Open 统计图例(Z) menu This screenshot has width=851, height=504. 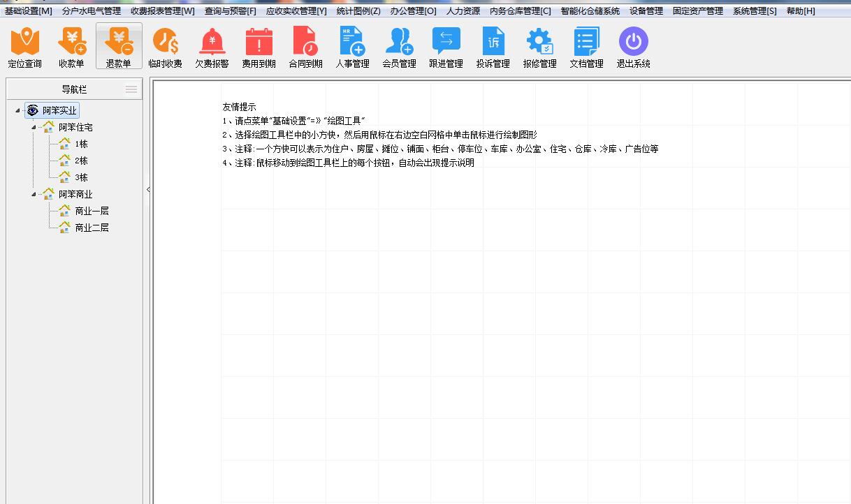pyautogui.click(x=358, y=11)
